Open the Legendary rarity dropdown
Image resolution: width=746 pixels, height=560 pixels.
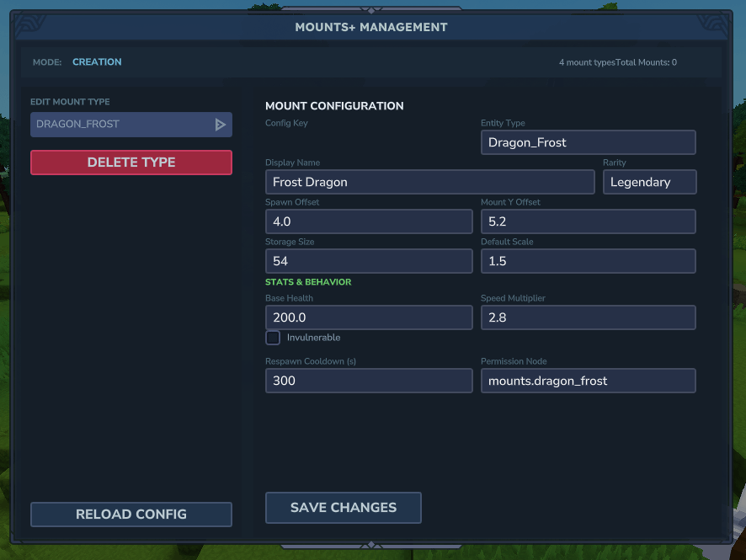tap(649, 182)
